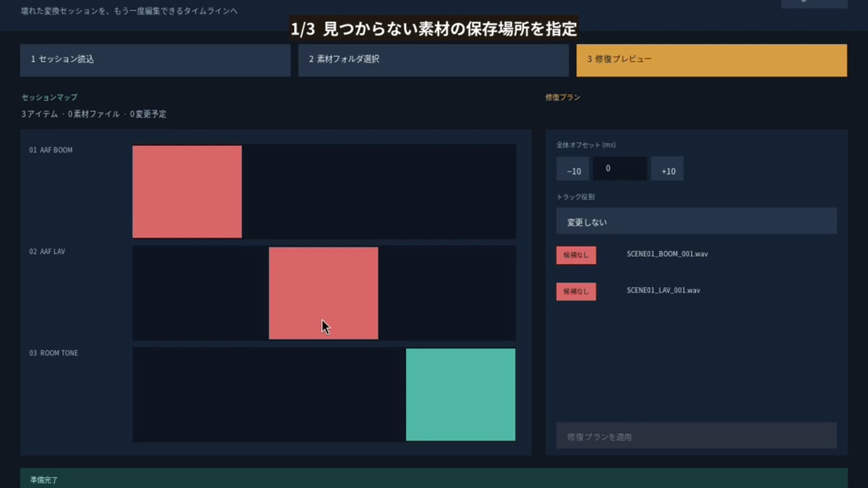Click 候補なし badge for SCENE01_BOOM_001.wav

click(576, 255)
